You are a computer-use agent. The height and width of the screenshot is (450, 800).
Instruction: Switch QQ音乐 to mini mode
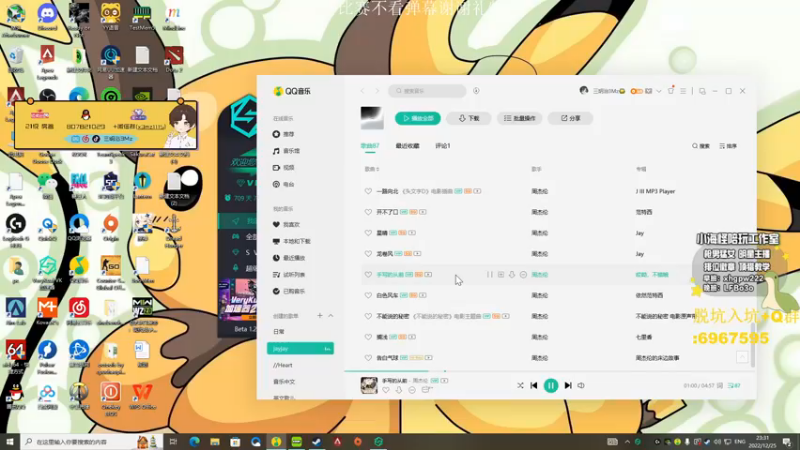703,91
